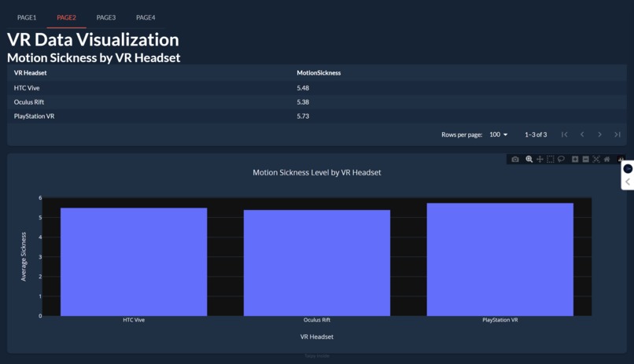Download the plot as PNG with camera icon
This screenshot has height=364, width=634.
514,159
